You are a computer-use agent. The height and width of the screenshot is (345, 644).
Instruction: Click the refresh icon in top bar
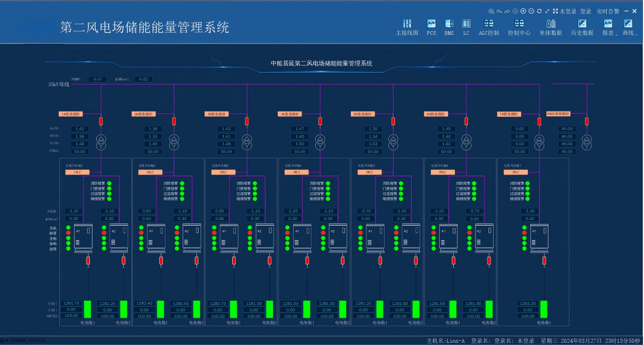[x=539, y=11]
